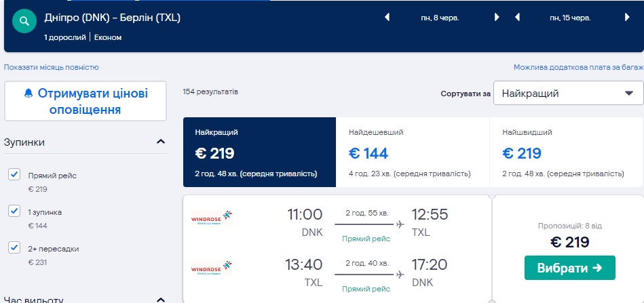The width and height of the screenshot is (644, 303).
Task: Expand the Час вильоту filter section
Action: (161, 299)
